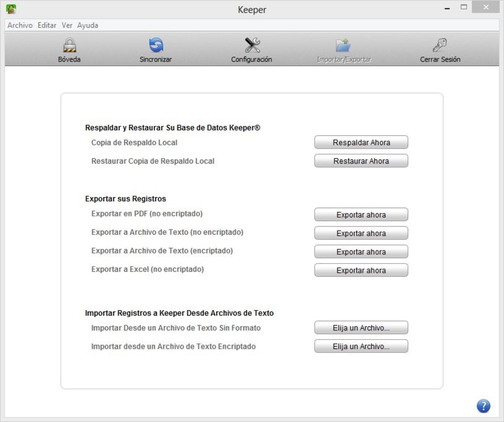Click 'Exportar a Excel (no encriptado)' text
The height and width of the screenshot is (422, 504).
click(x=148, y=269)
